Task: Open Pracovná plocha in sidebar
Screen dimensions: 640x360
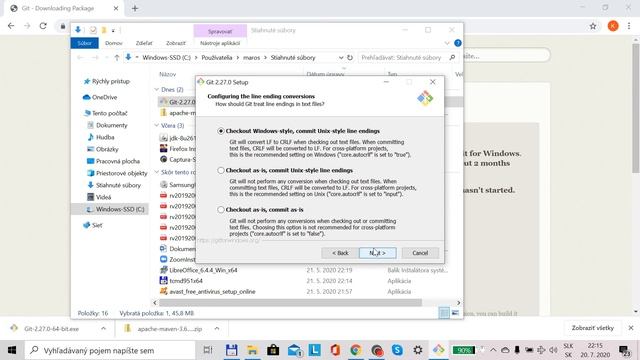Action: tap(113, 161)
